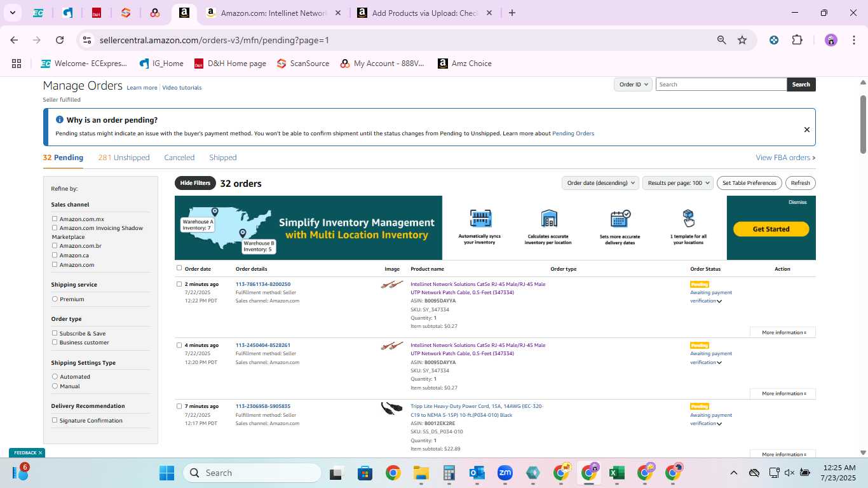Image resolution: width=868 pixels, height=488 pixels.
Task: Toggle the select-all orders checkbox in header
Action: [x=179, y=268]
